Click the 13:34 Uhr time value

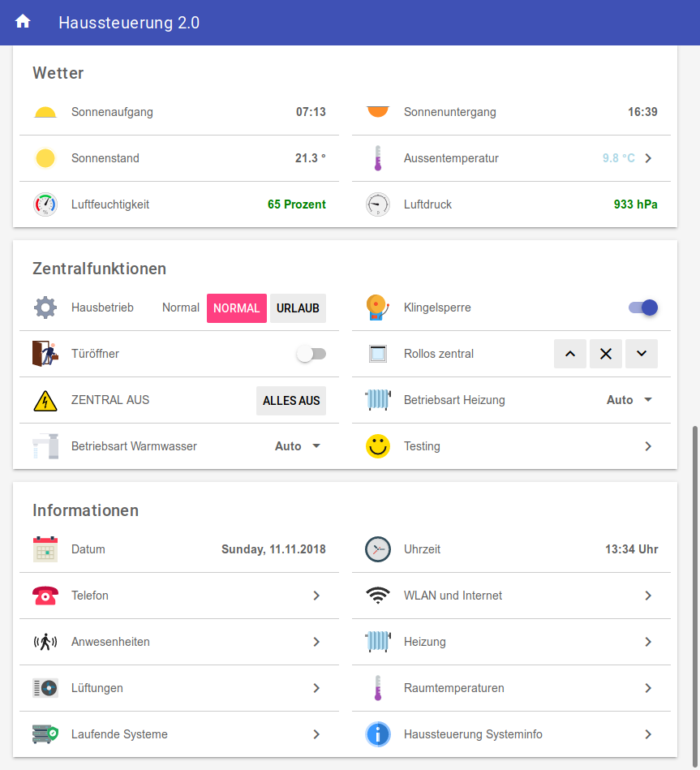pyautogui.click(x=632, y=549)
